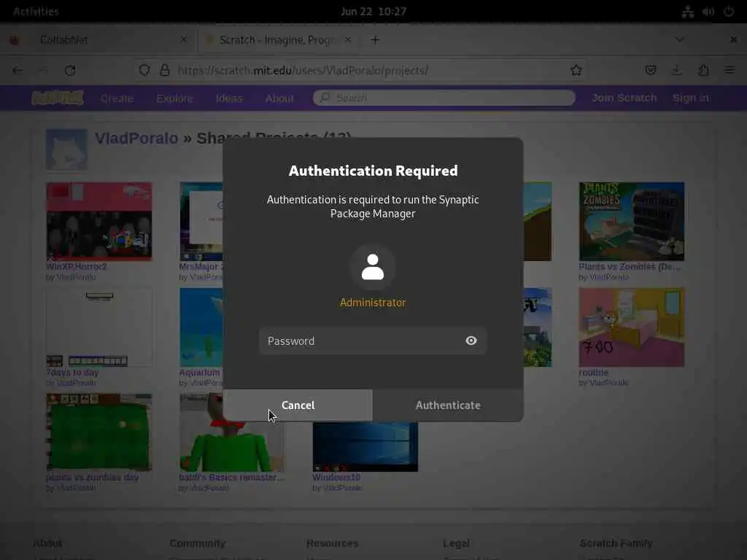Open the Ideas menu item in Scratch
The image size is (747, 560).
pyautogui.click(x=229, y=98)
